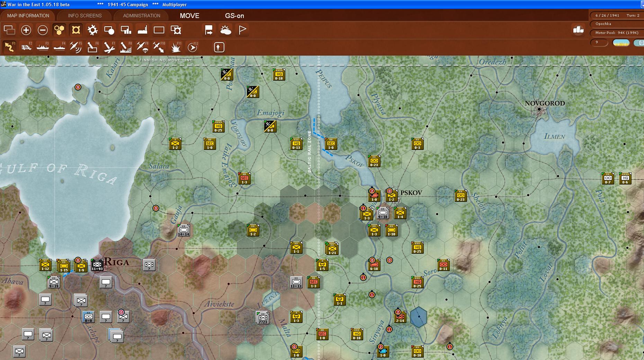Click the date 6/26/1941 Turn 2 field

(x=617, y=16)
